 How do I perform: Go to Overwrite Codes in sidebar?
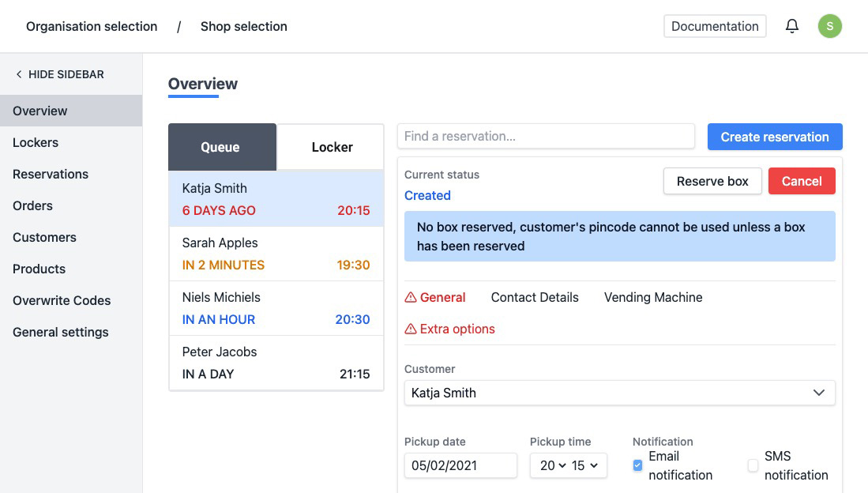(x=62, y=300)
